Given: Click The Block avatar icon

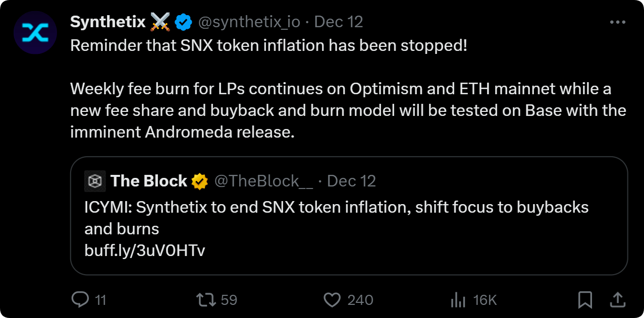Looking at the screenshot, I should coord(95,181).
